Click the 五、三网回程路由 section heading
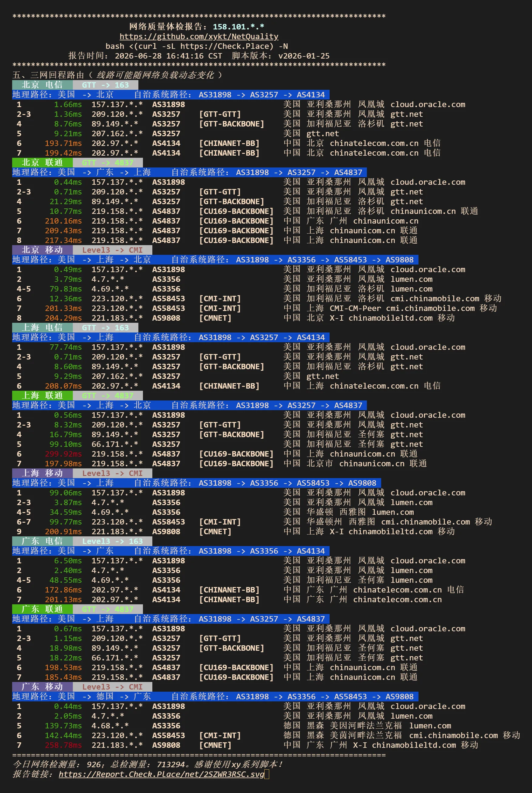The image size is (532, 793). [x=48, y=75]
